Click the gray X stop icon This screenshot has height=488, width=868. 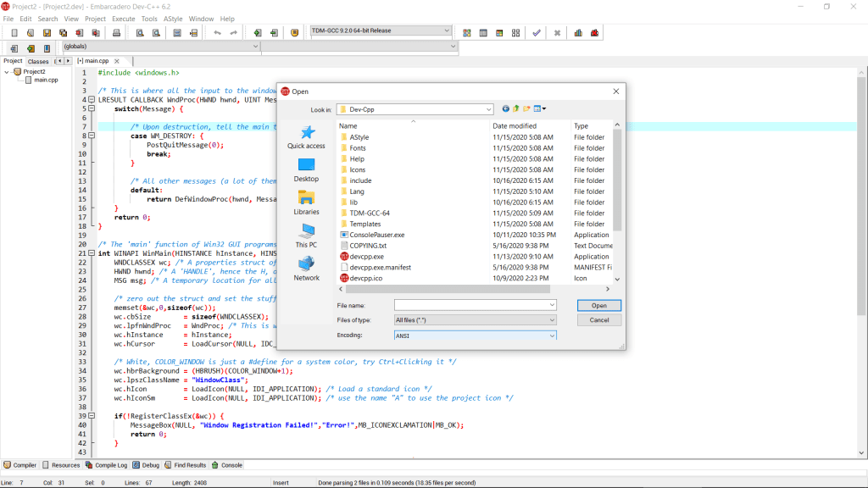point(557,33)
